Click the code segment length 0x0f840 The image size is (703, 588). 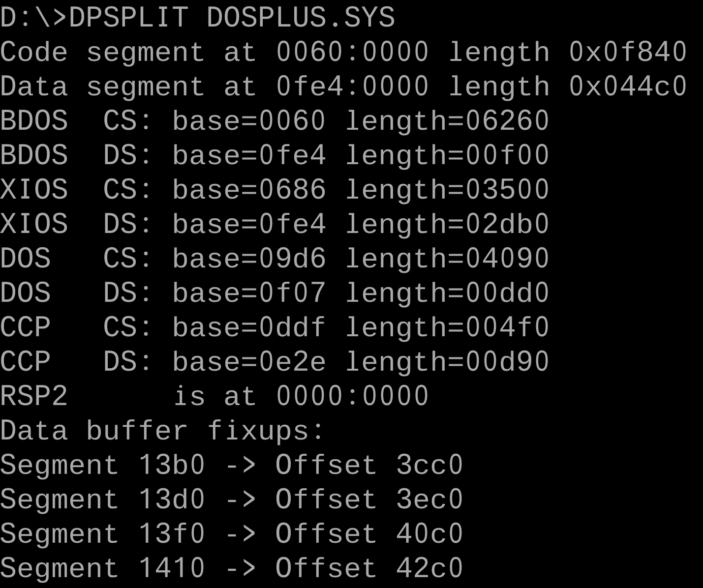tap(627, 53)
